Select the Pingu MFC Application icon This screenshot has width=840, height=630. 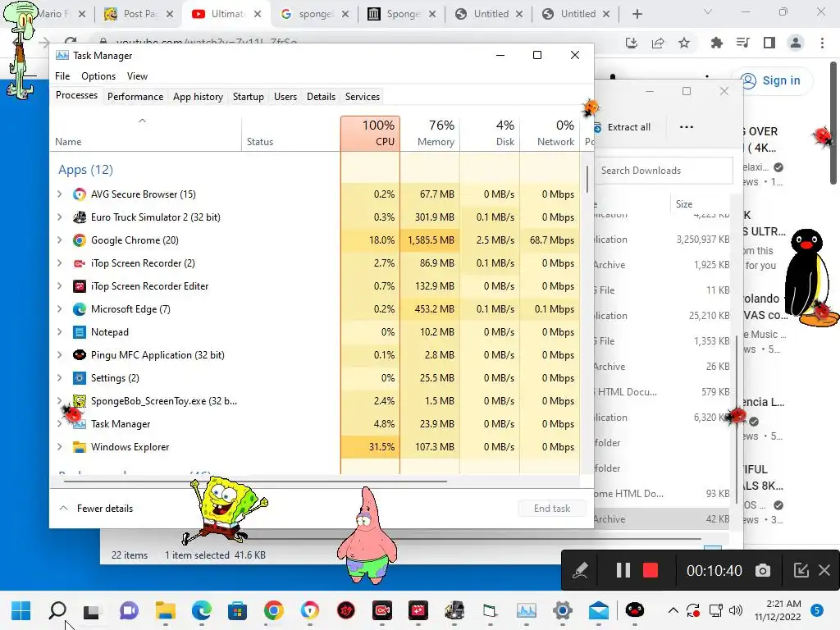(x=80, y=355)
